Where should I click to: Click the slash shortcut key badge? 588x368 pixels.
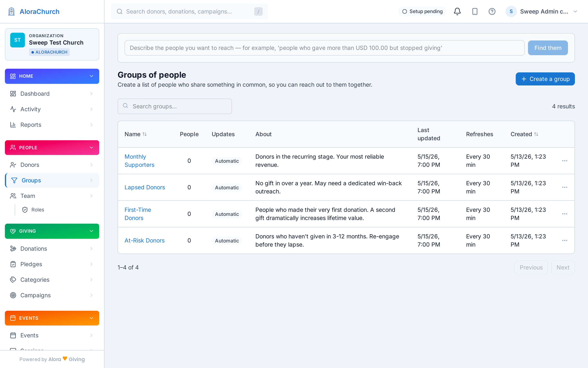(258, 11)
